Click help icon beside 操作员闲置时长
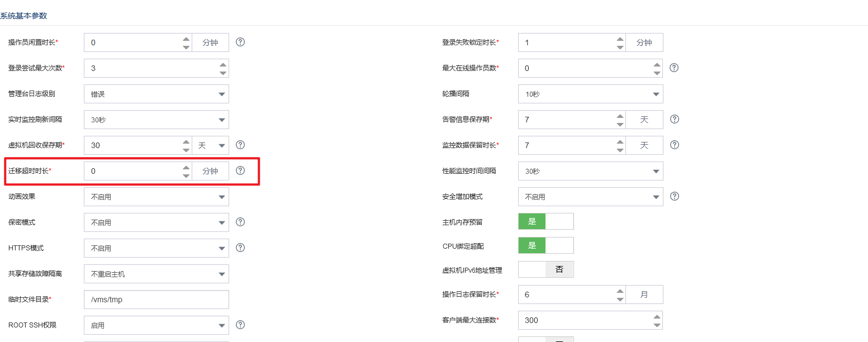The image size is (868, 342). click(240, 42)
